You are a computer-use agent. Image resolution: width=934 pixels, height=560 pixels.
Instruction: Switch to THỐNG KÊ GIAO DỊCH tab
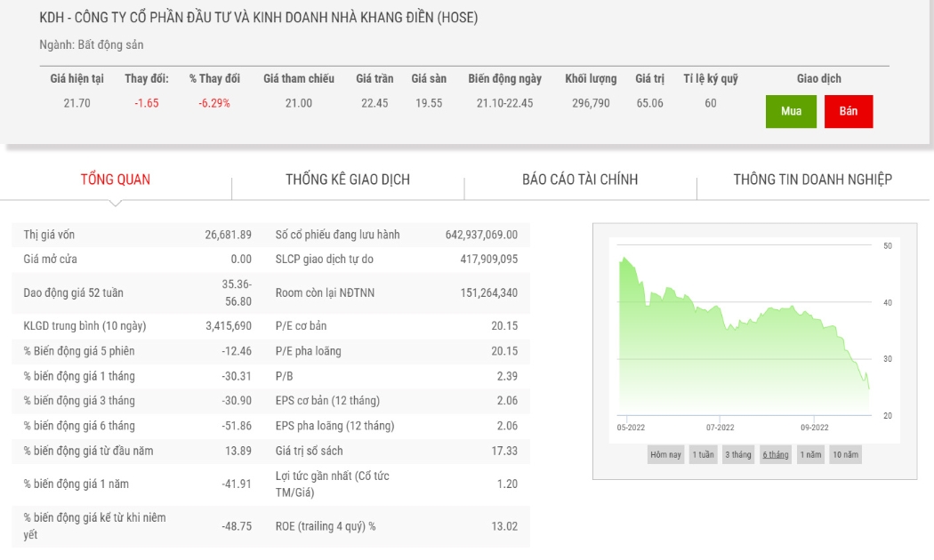pos(348,180)
